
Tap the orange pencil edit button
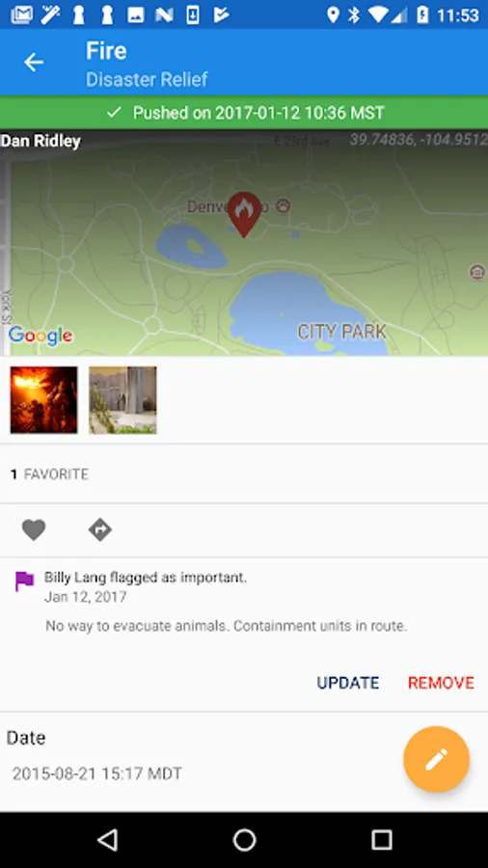tap(436, 759)
